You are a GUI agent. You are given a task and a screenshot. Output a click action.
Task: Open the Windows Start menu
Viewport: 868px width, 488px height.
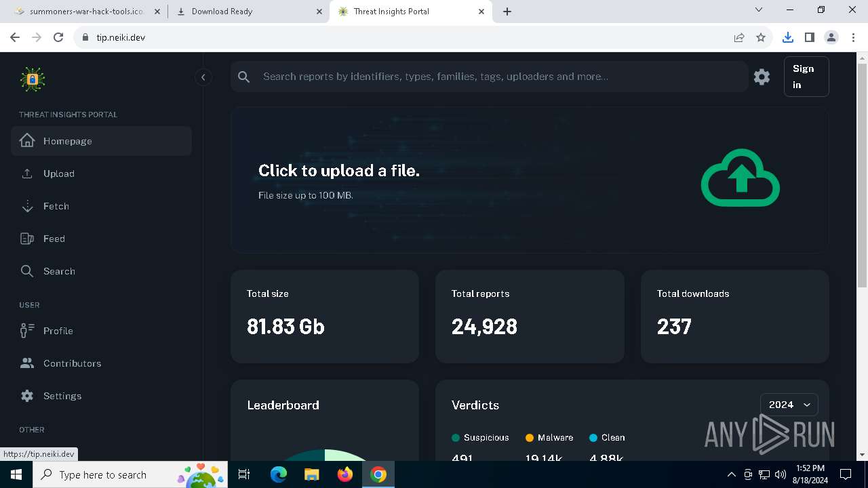16,474
